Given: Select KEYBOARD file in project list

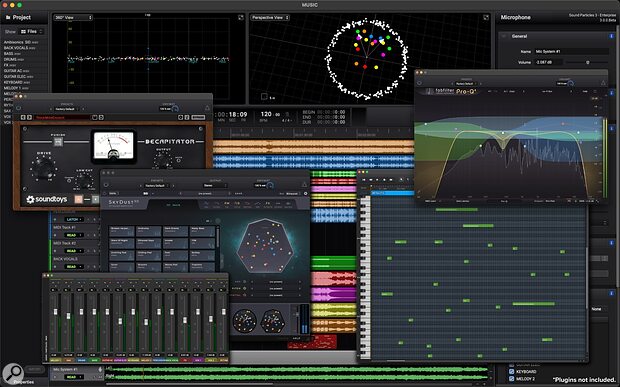Looking at the screenshot, I should (17, 82).
